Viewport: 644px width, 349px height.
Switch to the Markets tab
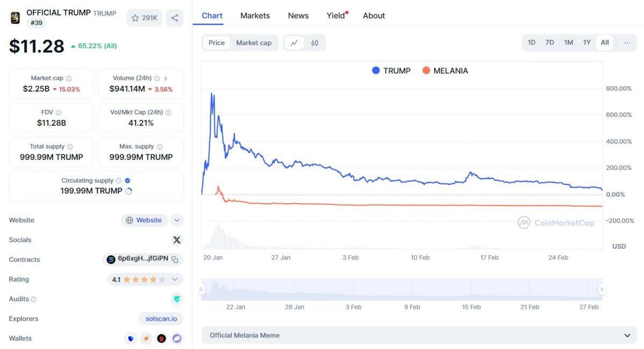click(255, 16)
